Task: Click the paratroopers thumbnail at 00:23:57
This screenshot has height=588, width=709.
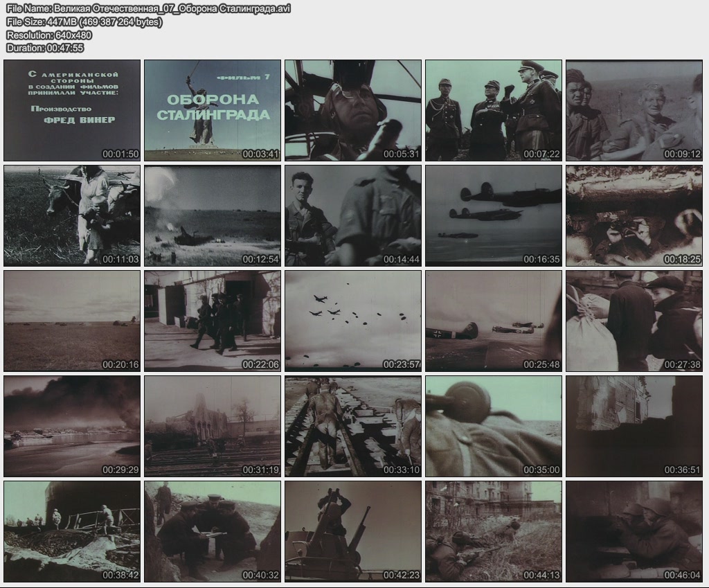Action: pyautogui.click(x=353, y=321)
